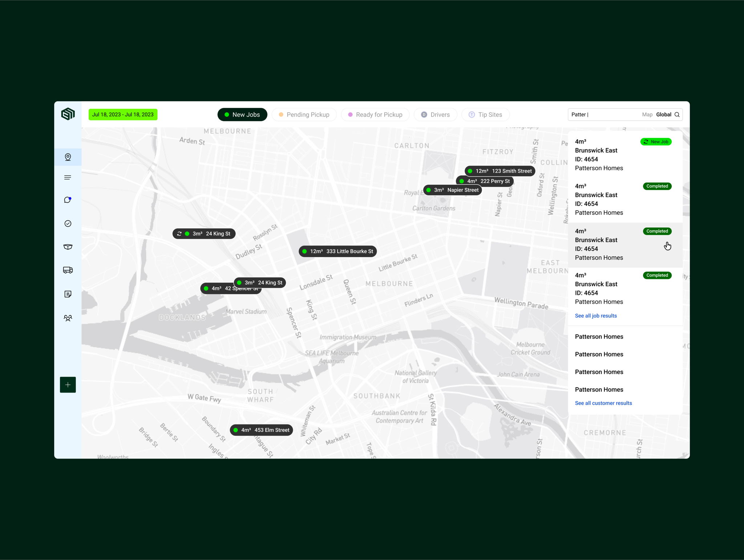Screen dimensions: 744x560
Task: Select the Drivers filter tab
Action: pos(436,115)
